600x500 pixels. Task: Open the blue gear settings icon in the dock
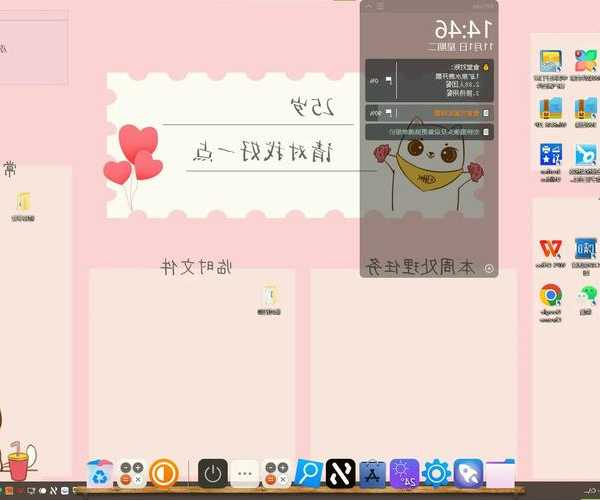pos(437,473)
